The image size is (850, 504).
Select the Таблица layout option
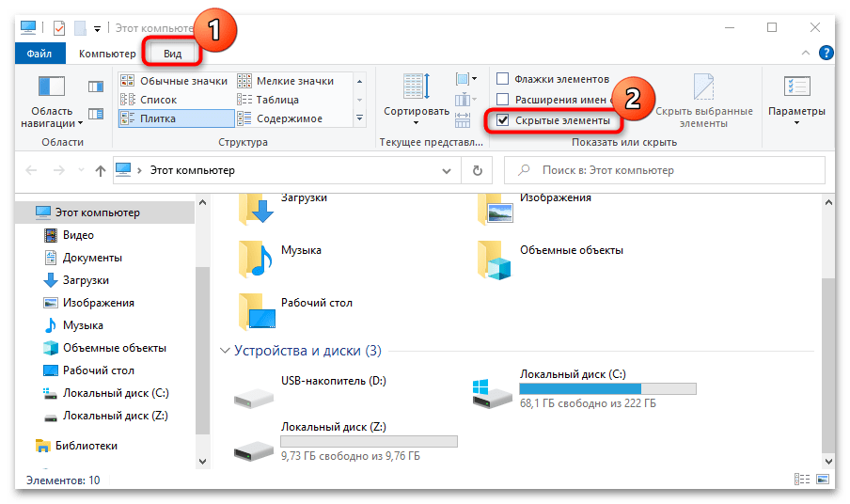277,100
